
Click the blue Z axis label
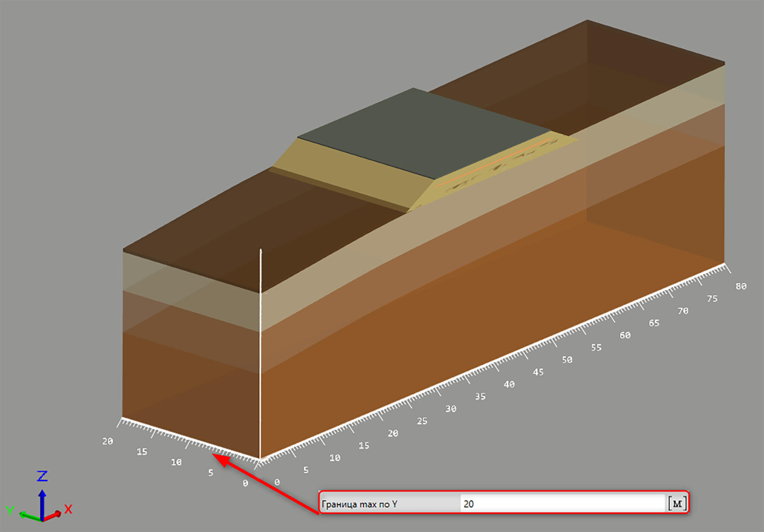click(42, 476)
